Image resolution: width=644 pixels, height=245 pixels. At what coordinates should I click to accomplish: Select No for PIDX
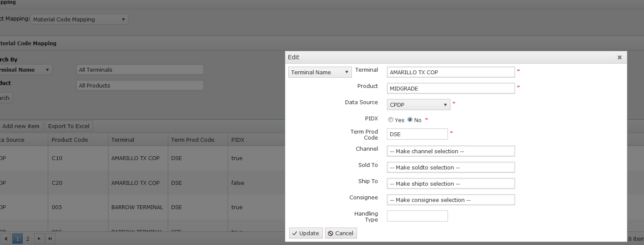tap(410, 120)
